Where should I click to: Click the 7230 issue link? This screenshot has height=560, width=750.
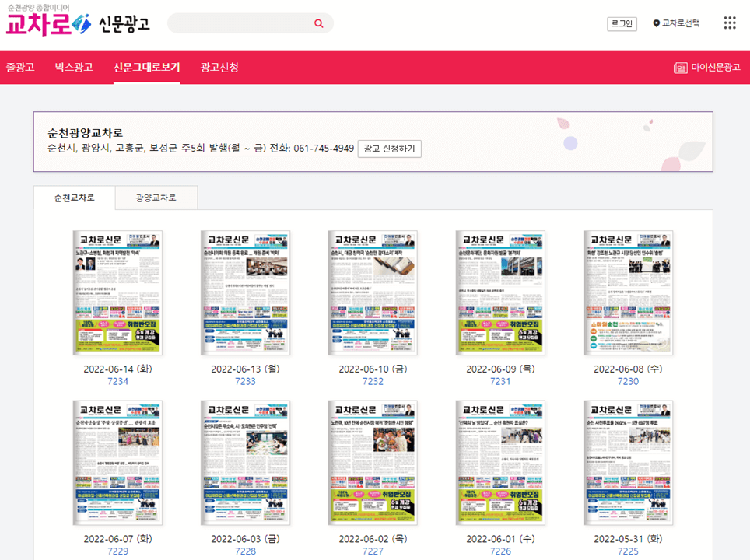pos(628,381)
